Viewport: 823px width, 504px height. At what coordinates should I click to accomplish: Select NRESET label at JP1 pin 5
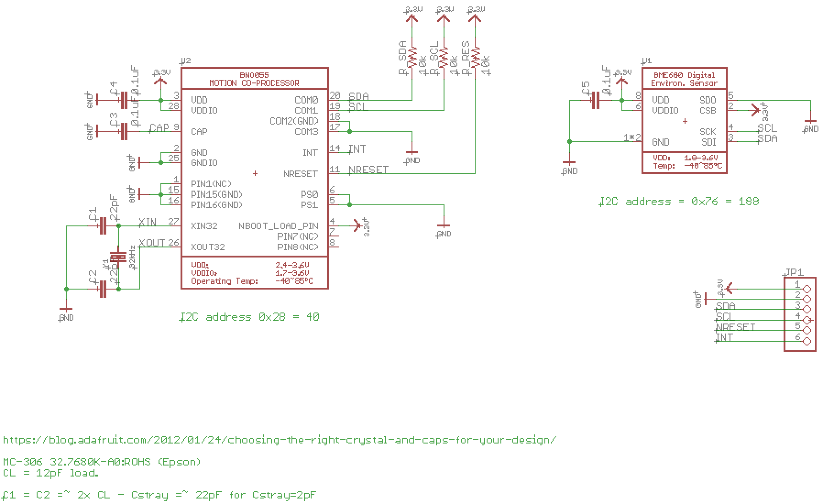tap(736, 327)
